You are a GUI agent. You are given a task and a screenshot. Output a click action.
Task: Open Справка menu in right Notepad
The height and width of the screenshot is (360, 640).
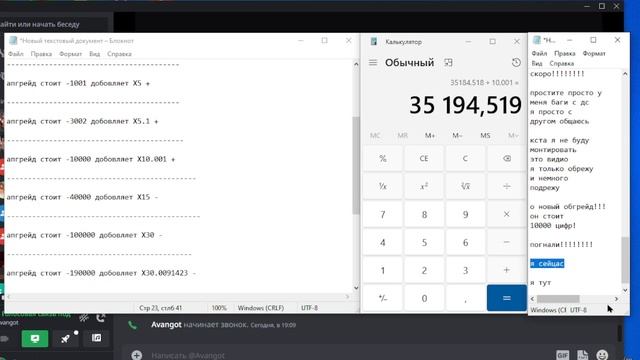(x=562, y=63)
